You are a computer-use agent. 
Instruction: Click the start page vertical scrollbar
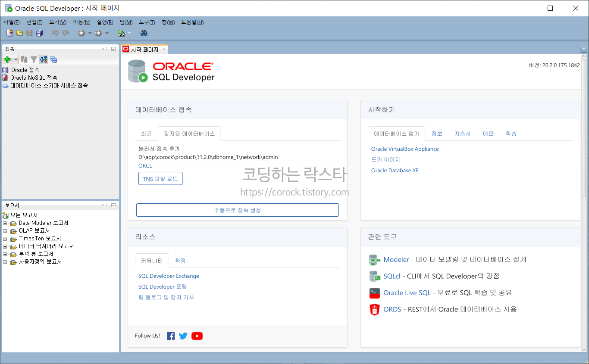pyautogui.click(x=584, y=128)
